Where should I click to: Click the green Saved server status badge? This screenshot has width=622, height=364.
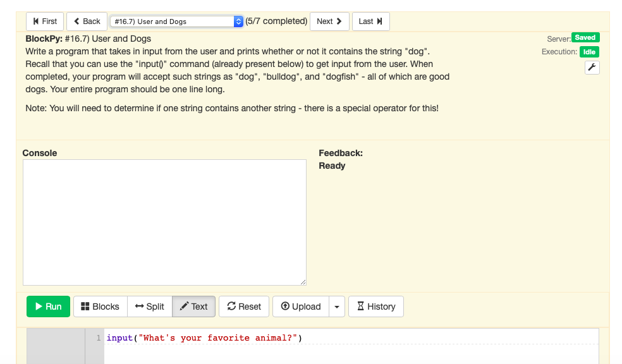point(585,38)
